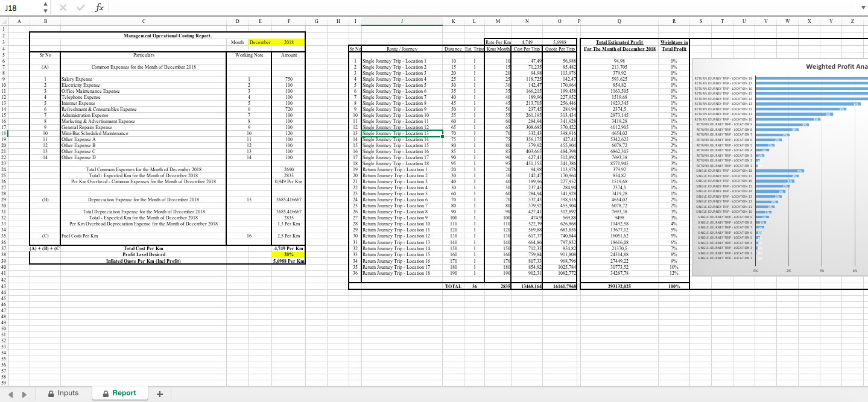Image resolution: width=868 pixels, height=402 pixels.
Task: Open the Insert Function (fx) dialog
Action: (x=98, y=8)
